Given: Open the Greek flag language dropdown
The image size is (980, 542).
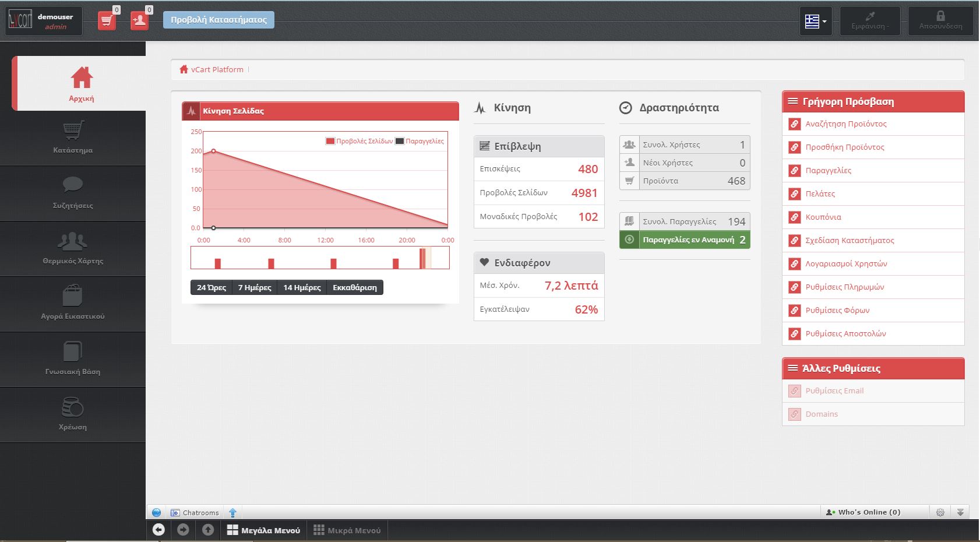Looking at the screenshot, I should pos(816,22).
